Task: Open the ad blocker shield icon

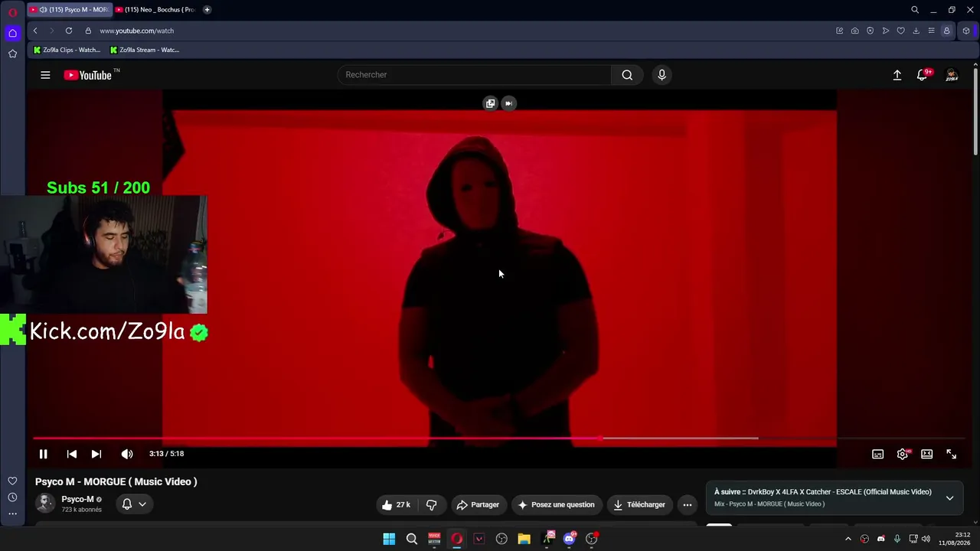Action: 870,31
